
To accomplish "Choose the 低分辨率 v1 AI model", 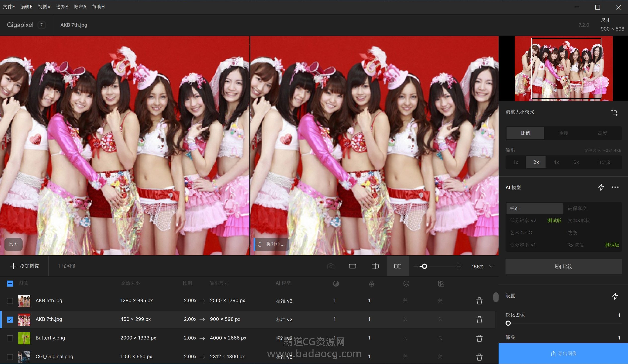I will (535, 245).
